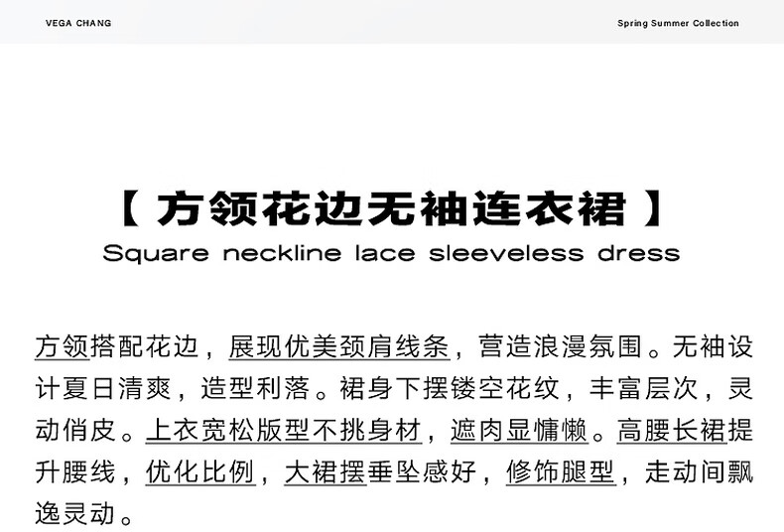Click the underlined words 高腰长裙
This screenshot has height=532, width=784.
[x=672, y=430]
